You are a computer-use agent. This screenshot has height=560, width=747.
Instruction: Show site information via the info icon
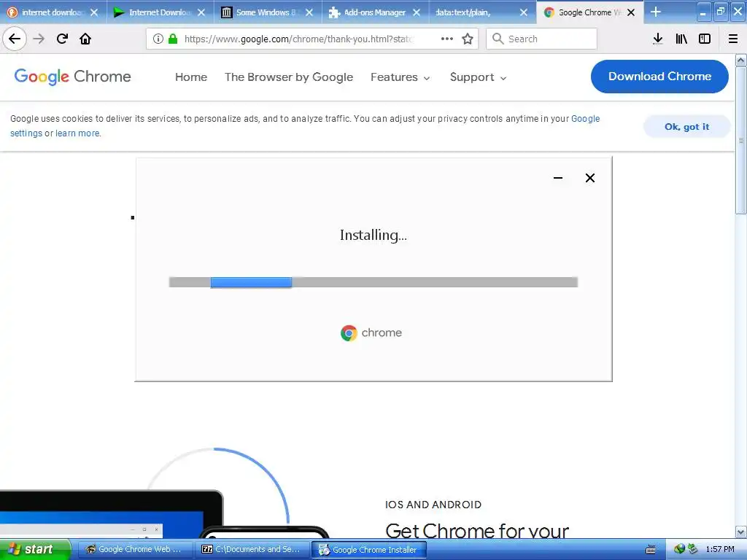[x=158, y=39]
